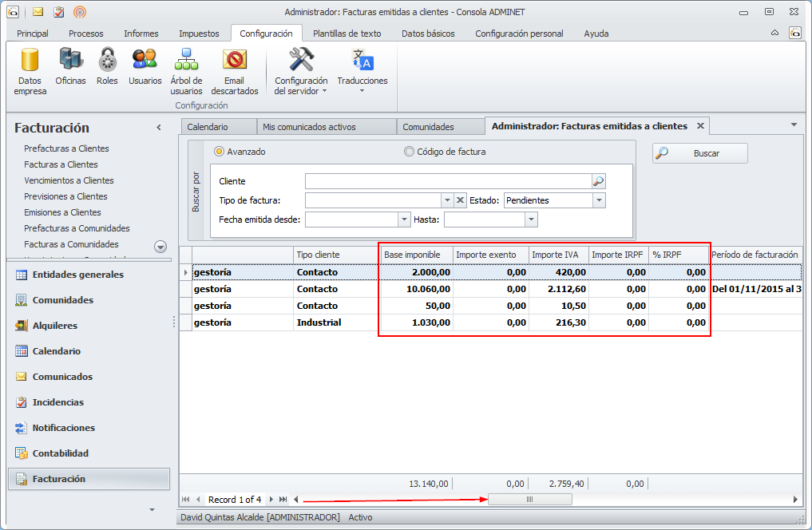The image size is (812, 530).
Task: Open Datos empresa in the ribbon
Action: click(30, 71)
